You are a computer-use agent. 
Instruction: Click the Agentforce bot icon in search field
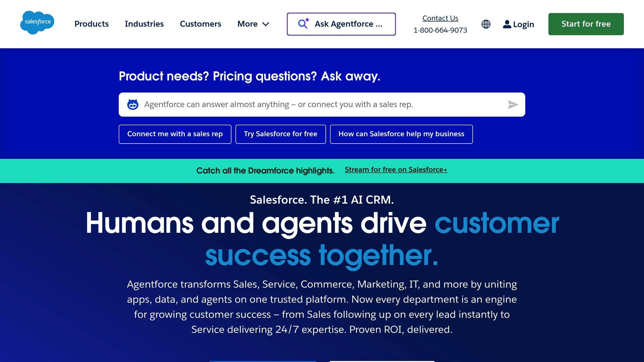pyautogui.click(x=133, y=104)
